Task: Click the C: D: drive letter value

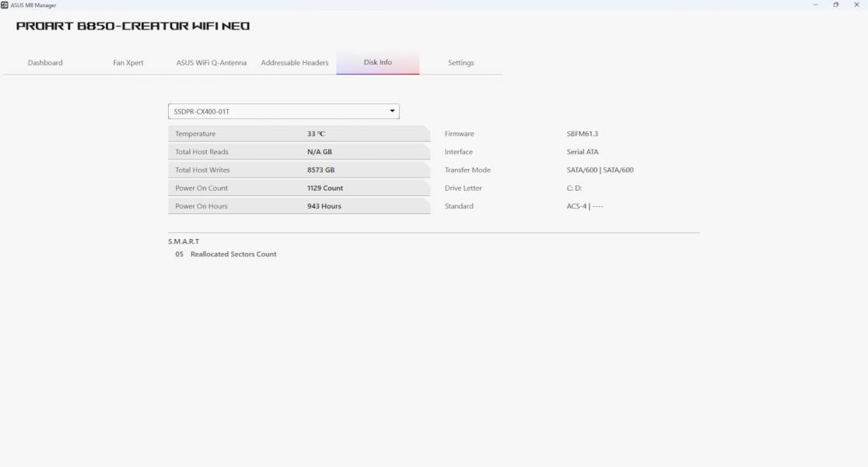Action: (574, 188)
